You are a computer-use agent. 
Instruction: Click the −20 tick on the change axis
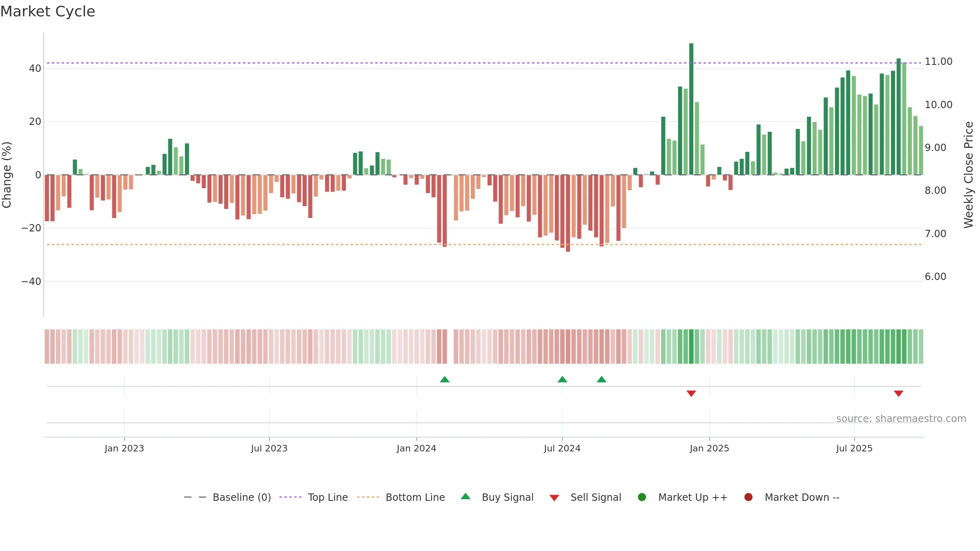tap(31, 228)
